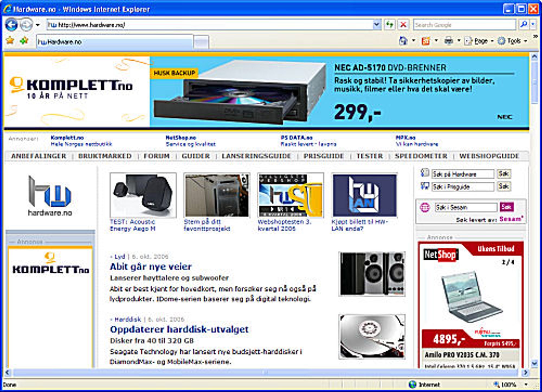Open the Stem på ditt favorittprosjekt link

pos(207,225)
